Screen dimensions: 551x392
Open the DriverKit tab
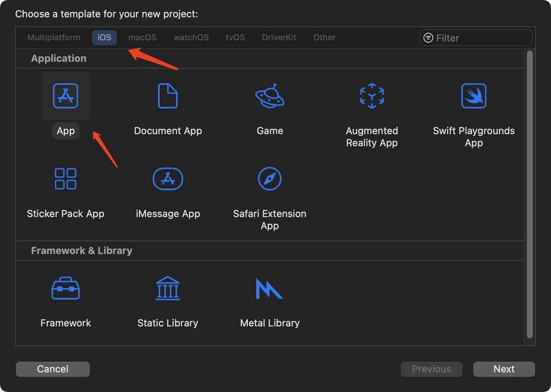click(279, 37)
